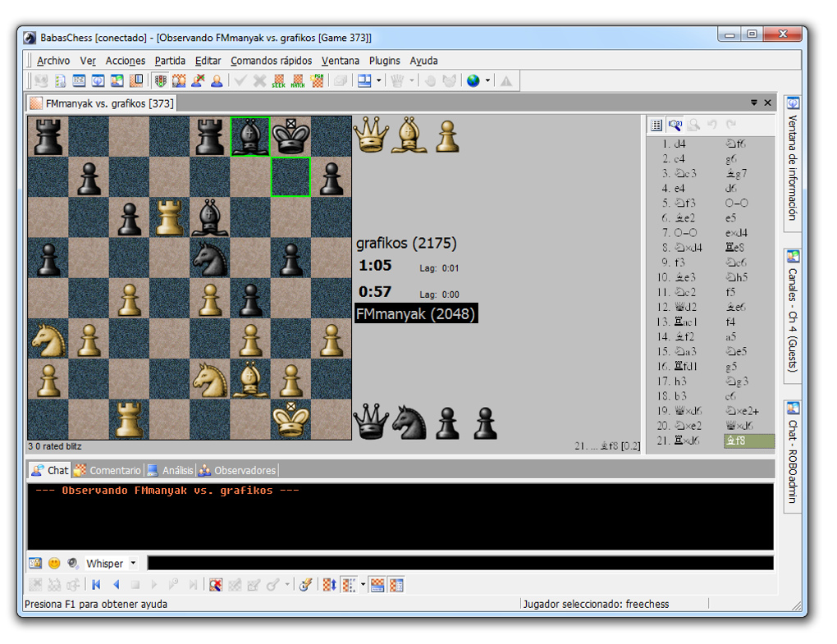Toggle the chat sound speaker icon
The width and height of the screenshot is (837, 644).
pyautogui.click(x=73, y=564)
